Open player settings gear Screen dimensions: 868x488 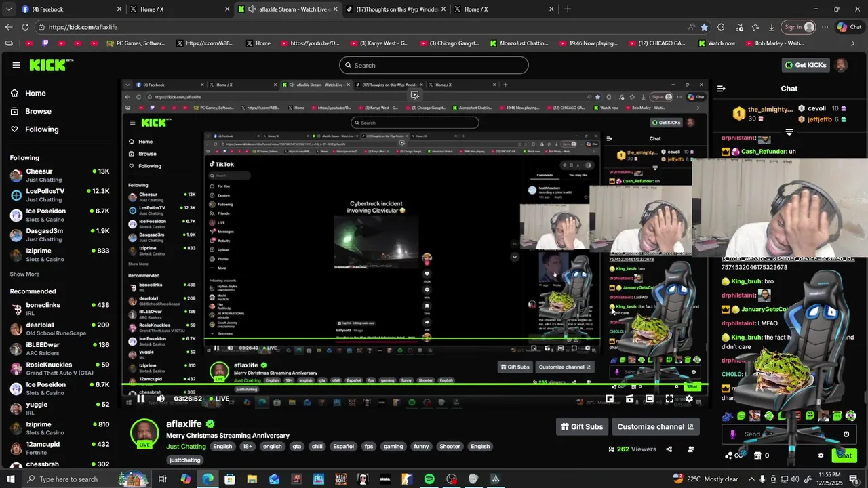tap(690, 399)
